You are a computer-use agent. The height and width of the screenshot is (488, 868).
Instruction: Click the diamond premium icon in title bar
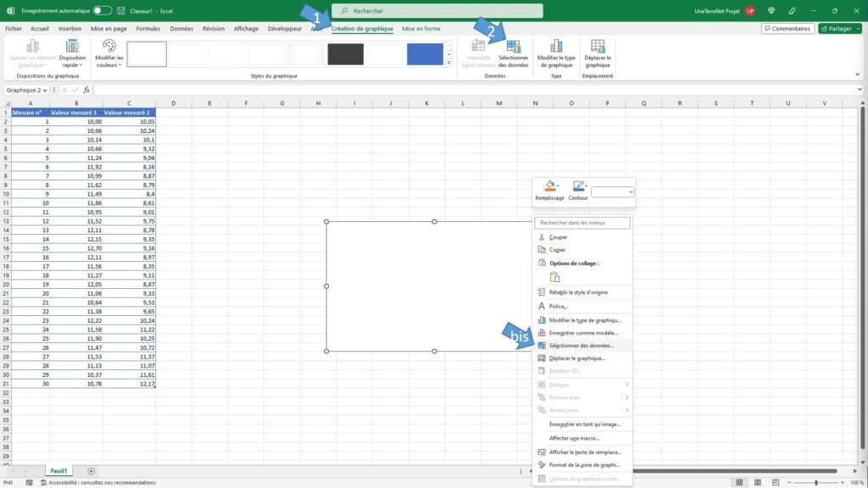point(771,10)
